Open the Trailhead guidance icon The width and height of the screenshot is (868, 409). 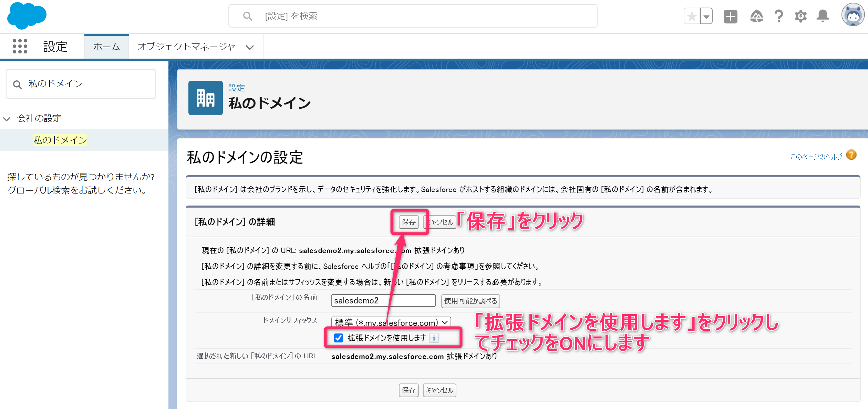pyautogui.click(x=756, y=16)
